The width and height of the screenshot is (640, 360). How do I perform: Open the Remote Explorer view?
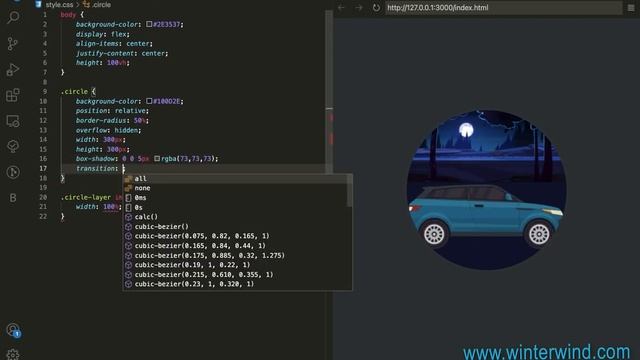tap(13, 121)
